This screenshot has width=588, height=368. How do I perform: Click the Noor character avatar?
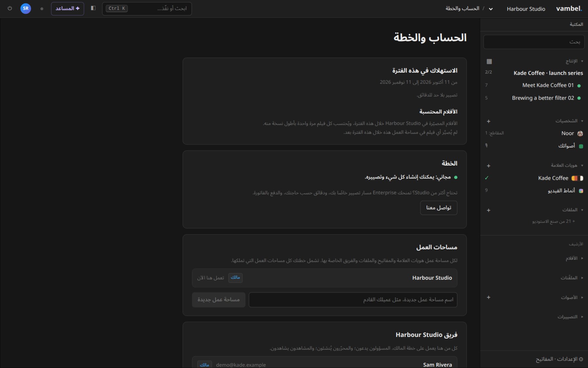[580, 133]
